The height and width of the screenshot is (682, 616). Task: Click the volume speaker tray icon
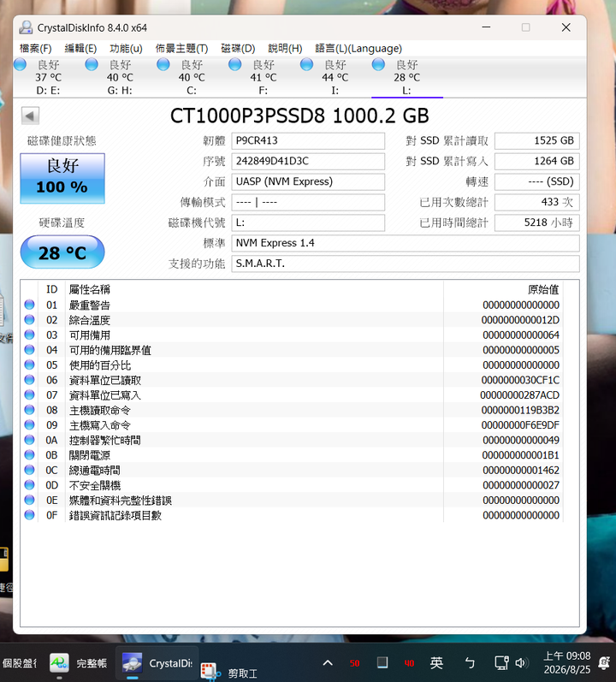tap(521, 663)
